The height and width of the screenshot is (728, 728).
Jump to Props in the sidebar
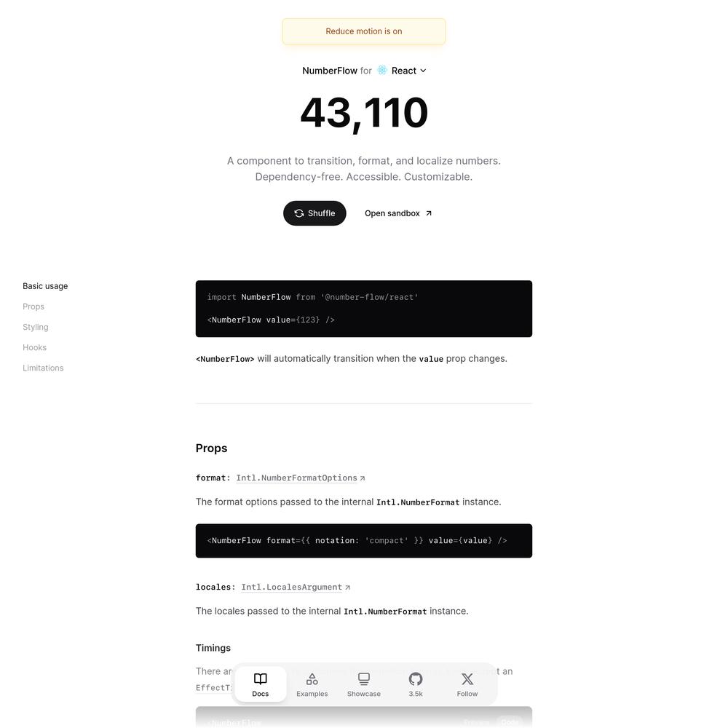tap(33, 306)
